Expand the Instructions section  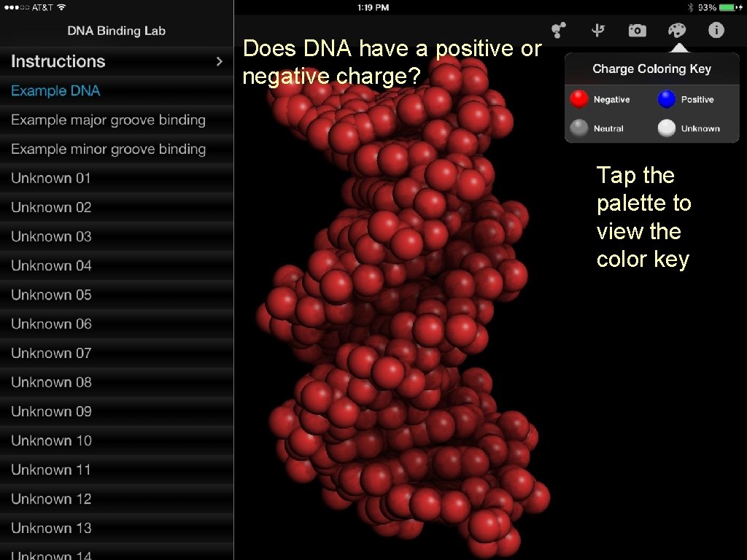click(117, 61)
